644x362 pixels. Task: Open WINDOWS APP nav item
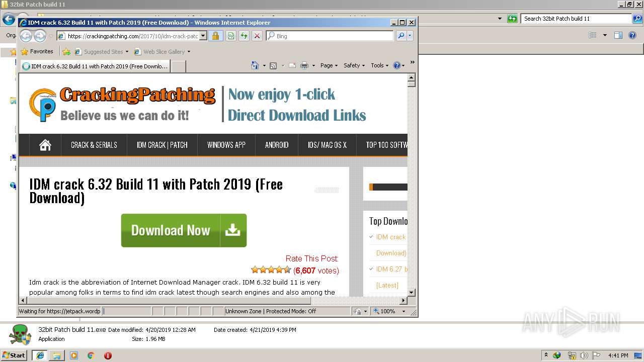pos(226,145)
